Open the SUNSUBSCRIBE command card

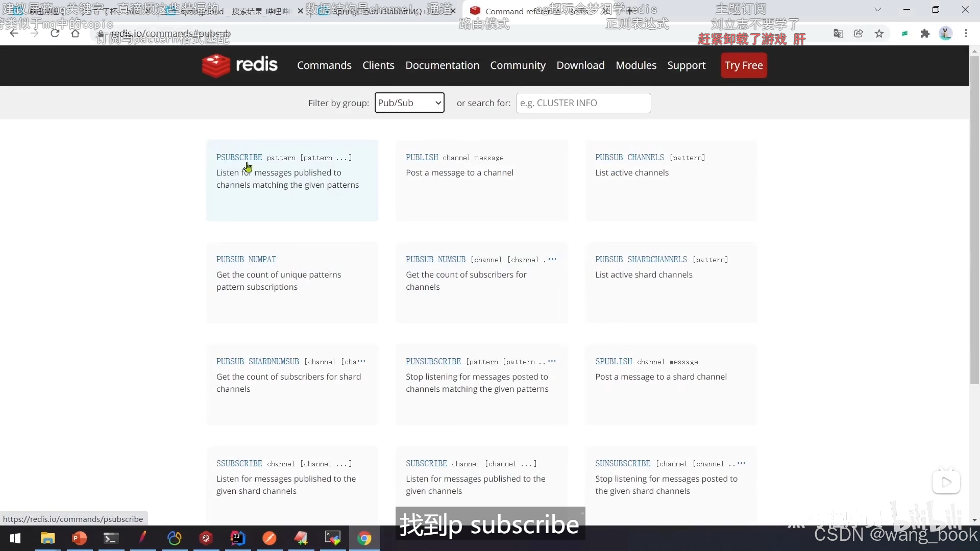coord(671,485)
